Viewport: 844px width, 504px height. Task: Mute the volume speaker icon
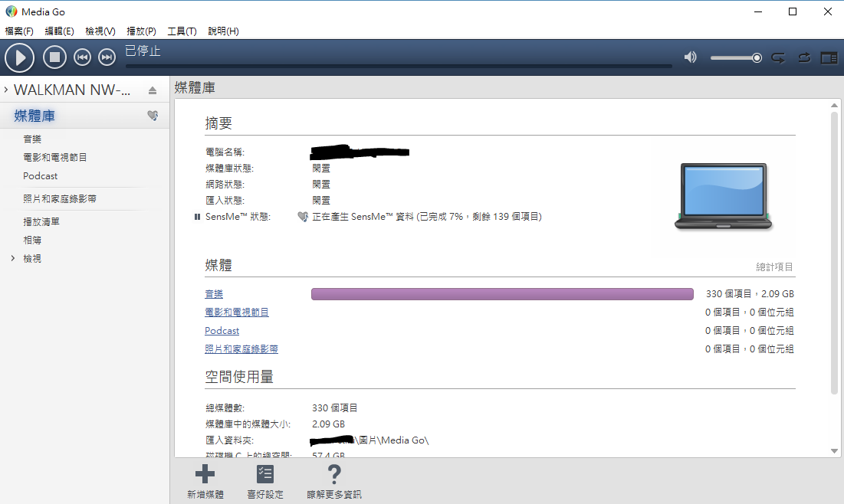pyautogui.click(x=690, y=57)
